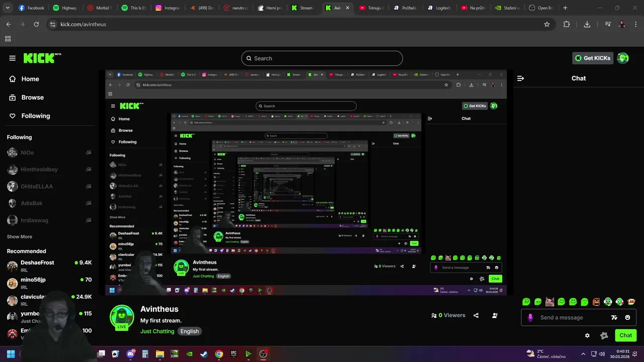This screenshot has height=362, width=644.
Task: Open browser extensions puzzle icon
Action: click(x=567, y=24)
